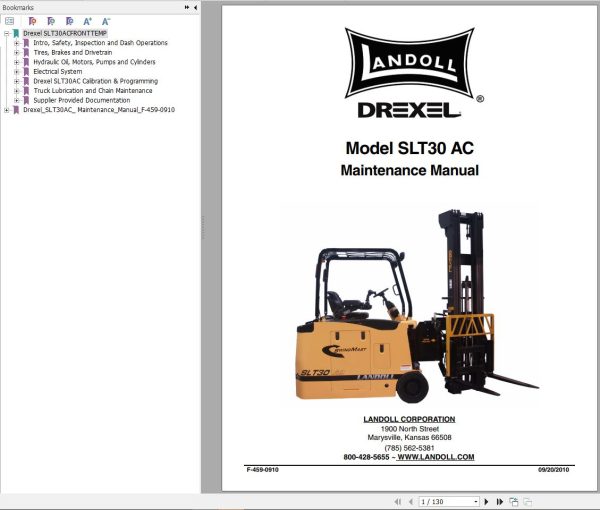Expand Supplier Provided Documentation node
600x510 pixels.
pos(16,100)
